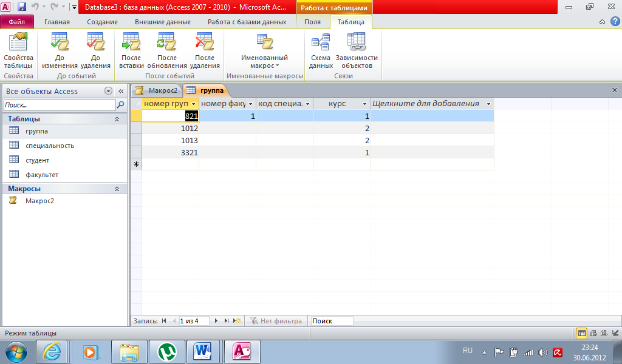Screen dimensions: 622x364
Task: Open the Все объекты Access navigation menu
Action: click(x=108, y=91)
